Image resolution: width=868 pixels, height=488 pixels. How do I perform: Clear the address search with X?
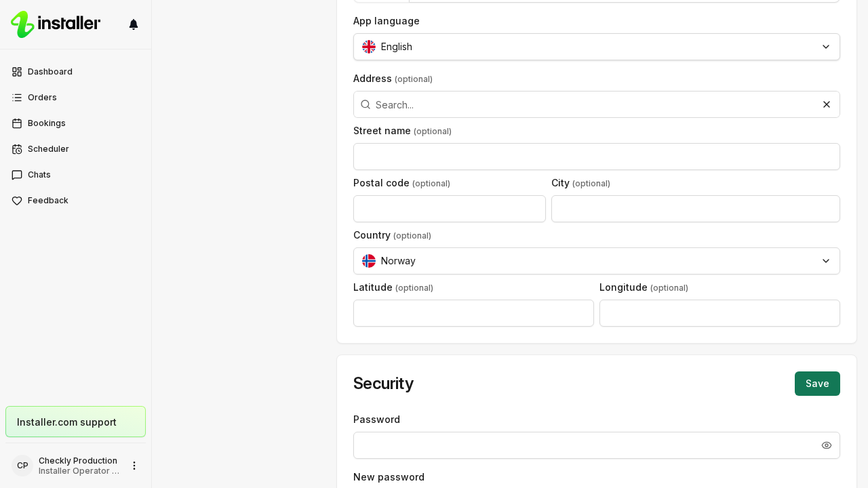[x=827, y=104]
